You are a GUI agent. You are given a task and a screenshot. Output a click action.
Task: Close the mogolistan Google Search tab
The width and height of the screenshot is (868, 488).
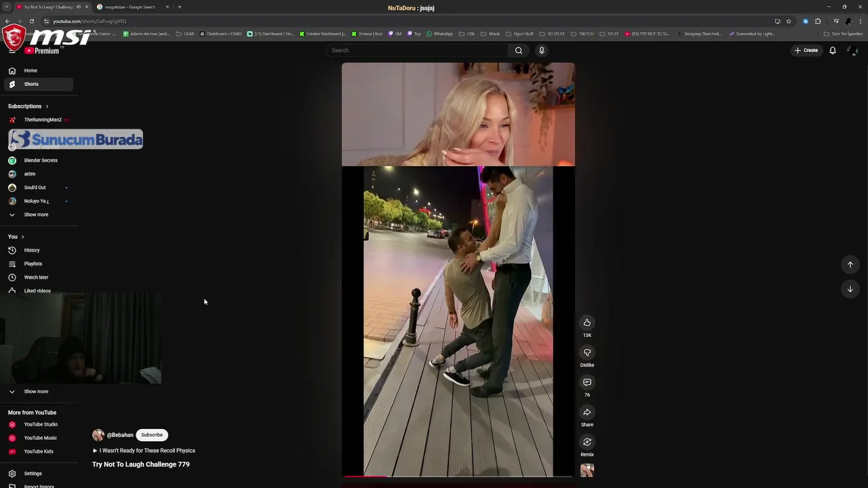tap(167, 7)
